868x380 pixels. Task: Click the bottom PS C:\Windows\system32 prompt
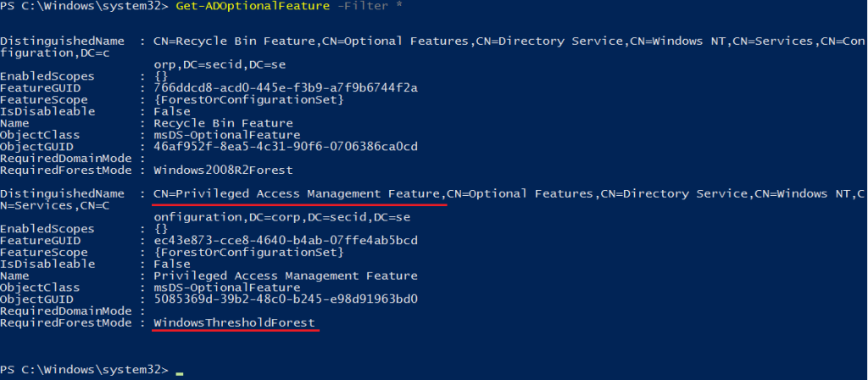click(84, 370)
